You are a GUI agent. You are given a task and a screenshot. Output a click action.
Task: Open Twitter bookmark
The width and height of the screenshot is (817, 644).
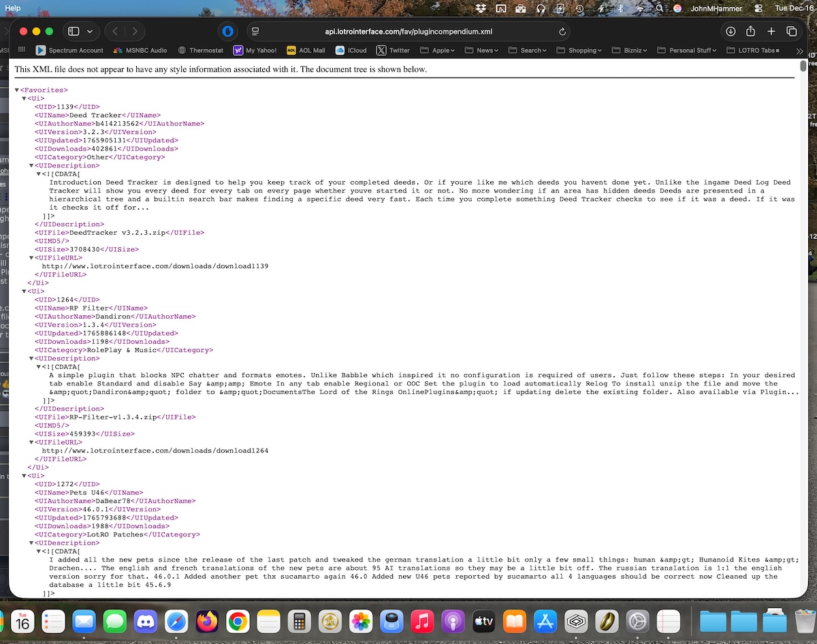point(394,50)
